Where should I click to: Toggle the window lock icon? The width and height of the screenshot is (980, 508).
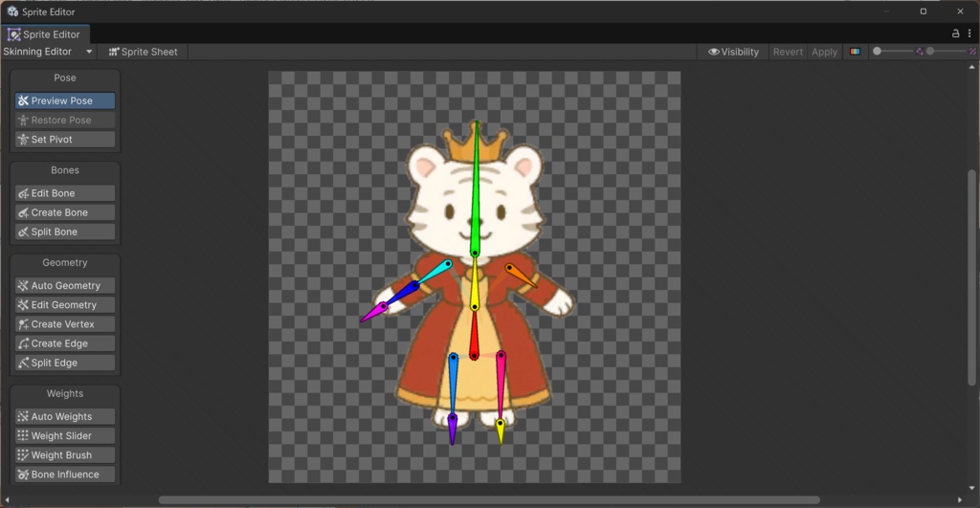tap(956, 33)
